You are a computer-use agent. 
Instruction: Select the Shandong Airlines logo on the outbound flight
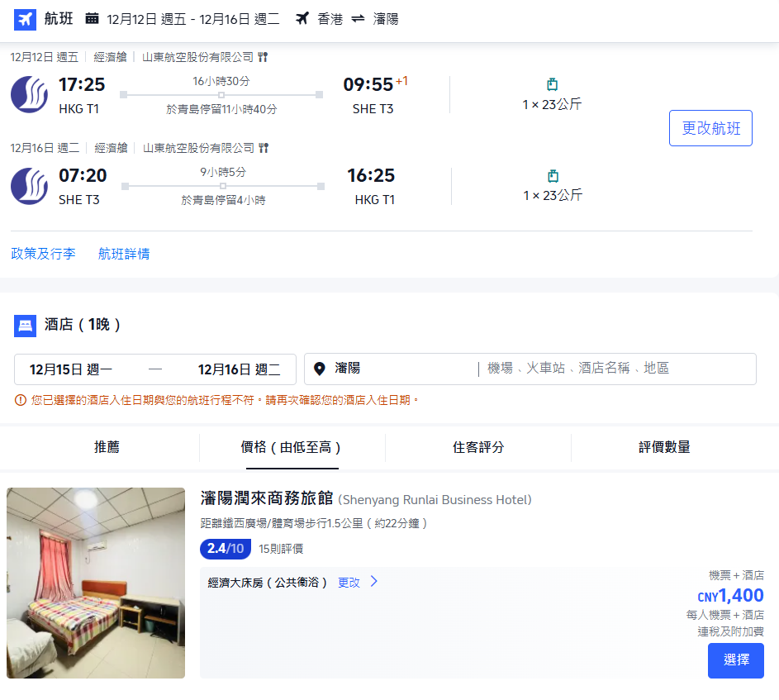click(29, 94)
